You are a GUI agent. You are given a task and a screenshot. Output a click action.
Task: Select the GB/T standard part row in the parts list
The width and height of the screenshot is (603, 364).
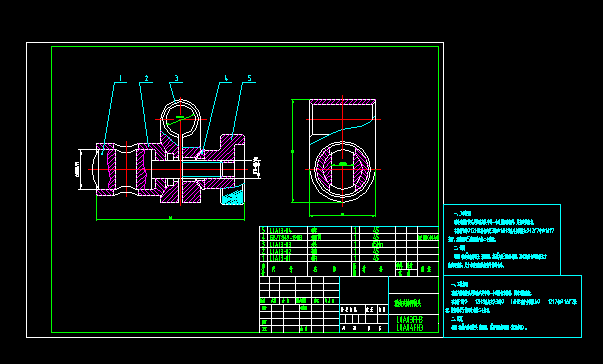tap(349, 237)
